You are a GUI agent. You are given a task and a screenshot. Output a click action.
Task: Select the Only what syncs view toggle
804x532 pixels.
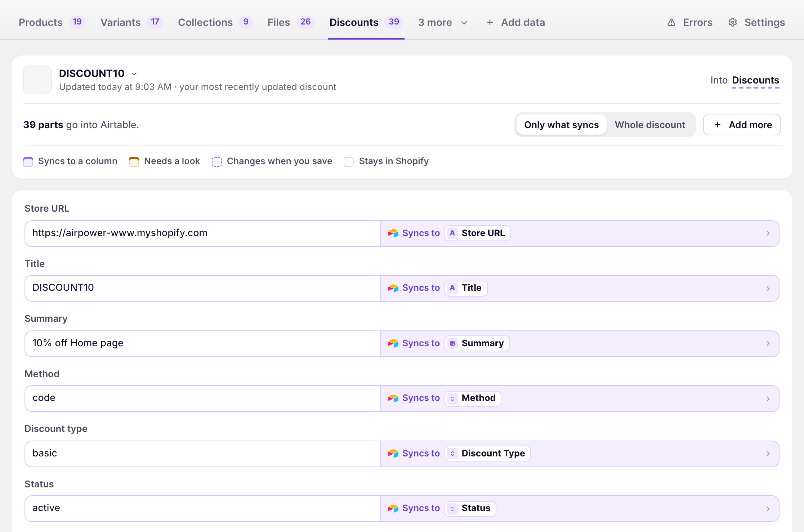click(x=561, y=125)
